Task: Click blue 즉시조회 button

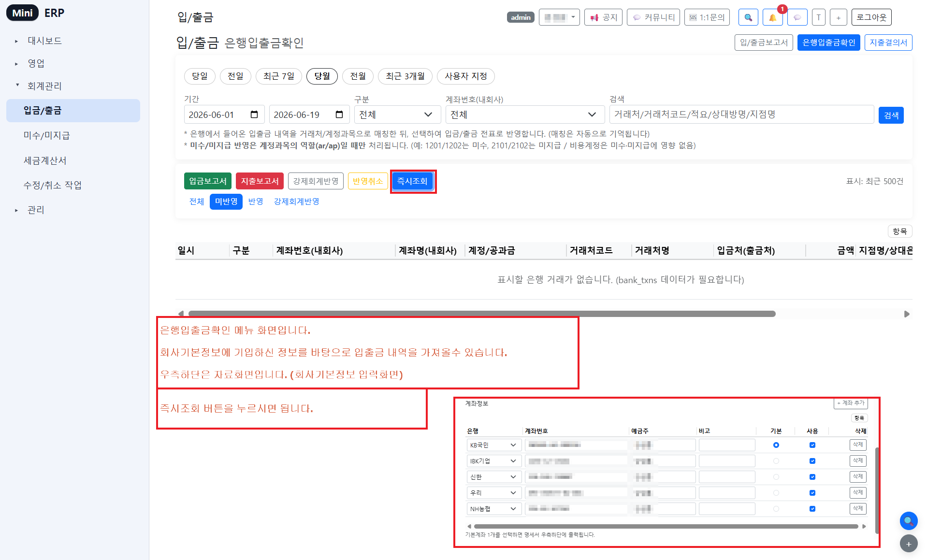Action: [x=412, y=181]
